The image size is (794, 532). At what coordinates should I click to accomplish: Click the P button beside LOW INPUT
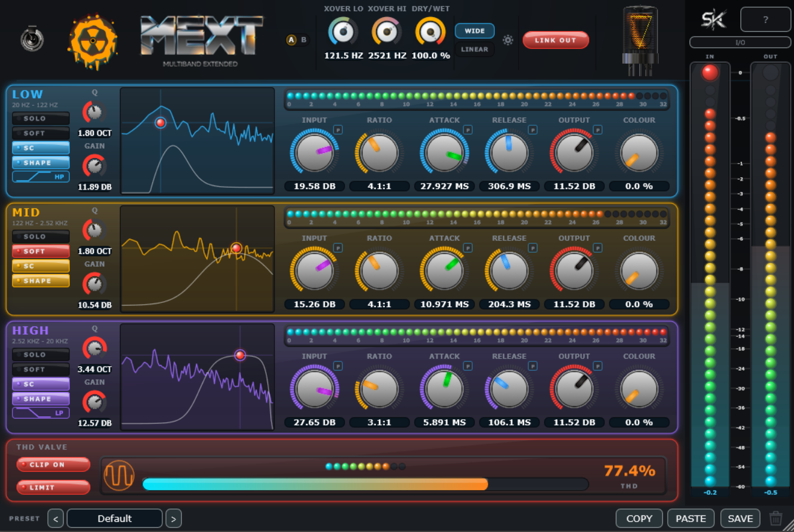pos(338,130)
